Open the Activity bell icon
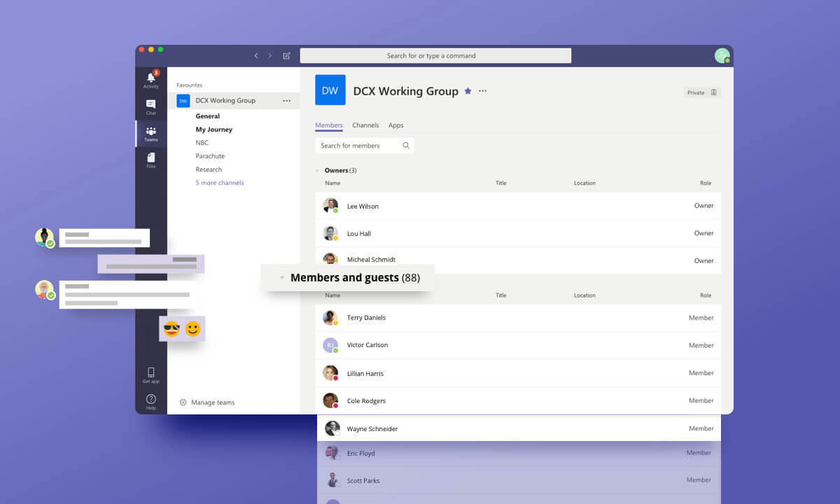Screen dimensions: 840x504 (x=150, y=78)
